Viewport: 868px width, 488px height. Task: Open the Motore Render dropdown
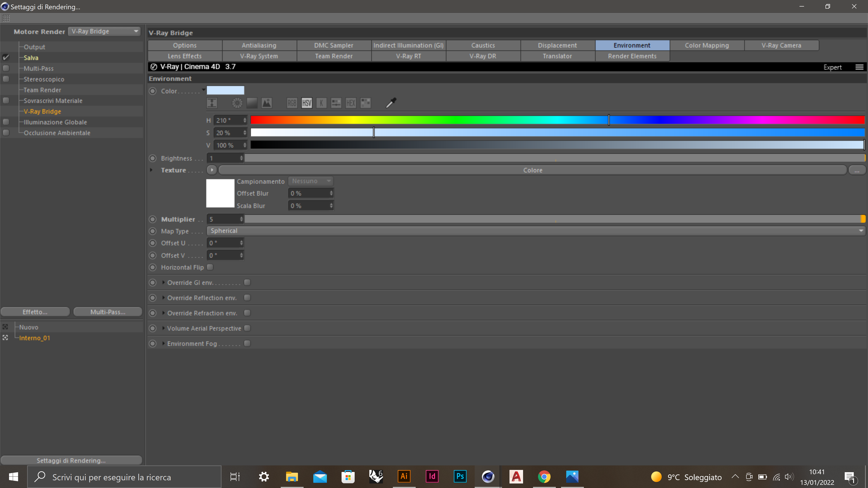click(104, 31)
